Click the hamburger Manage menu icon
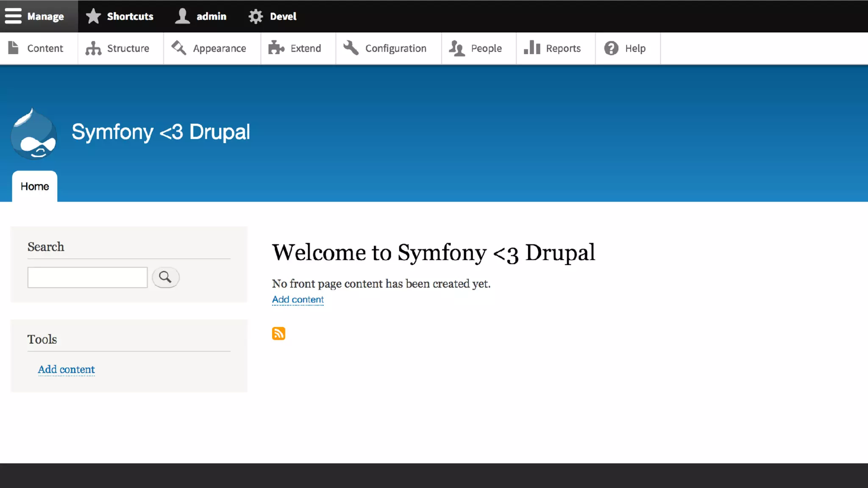868x488 pixels. (13, 16)
